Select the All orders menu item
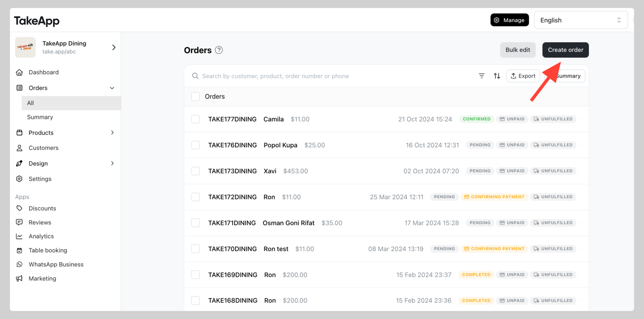Screen dimensions: 644x319 tap(71, 103)
